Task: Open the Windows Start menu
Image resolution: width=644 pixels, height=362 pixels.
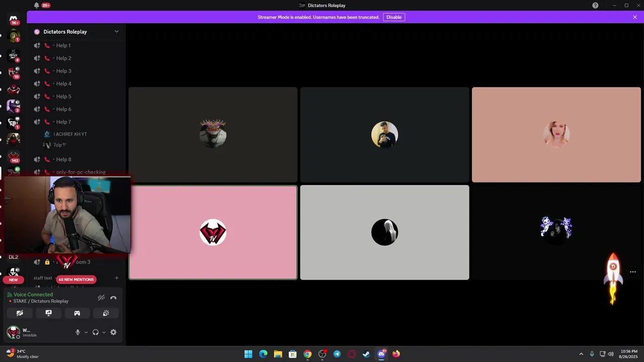Action: click(248, 354)
